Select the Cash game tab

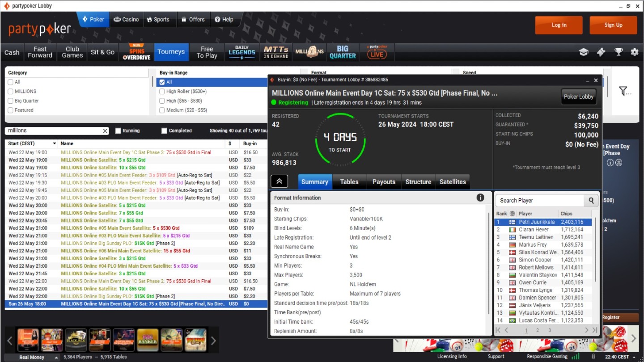tap(12, 52)
